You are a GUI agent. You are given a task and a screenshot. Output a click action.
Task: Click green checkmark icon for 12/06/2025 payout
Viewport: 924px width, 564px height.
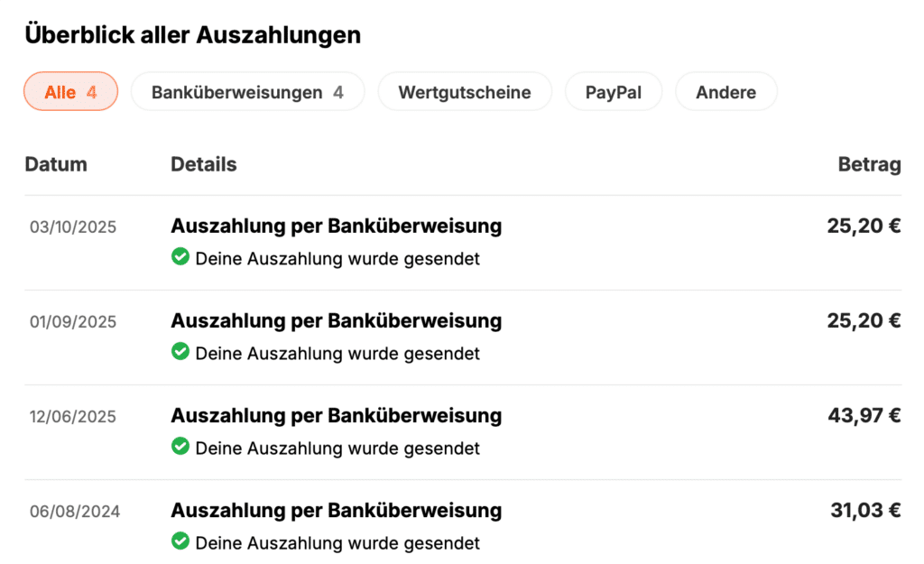click(180, 447)
